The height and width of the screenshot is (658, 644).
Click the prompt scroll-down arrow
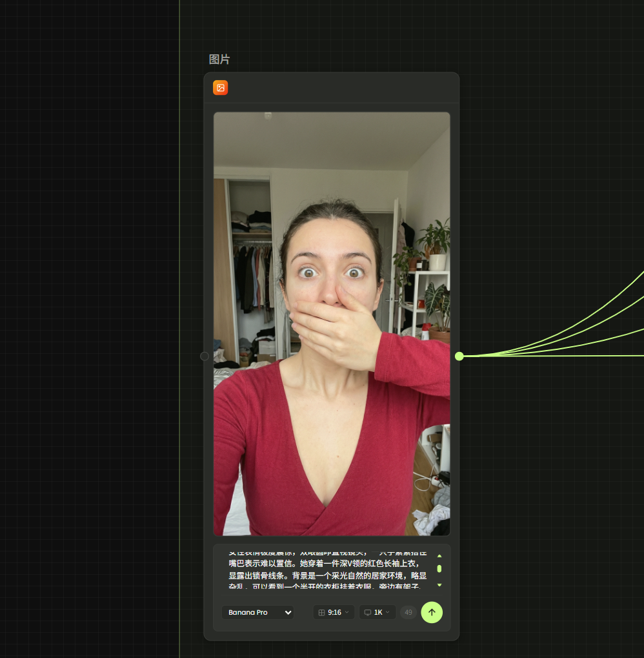(x=439, y=585)
